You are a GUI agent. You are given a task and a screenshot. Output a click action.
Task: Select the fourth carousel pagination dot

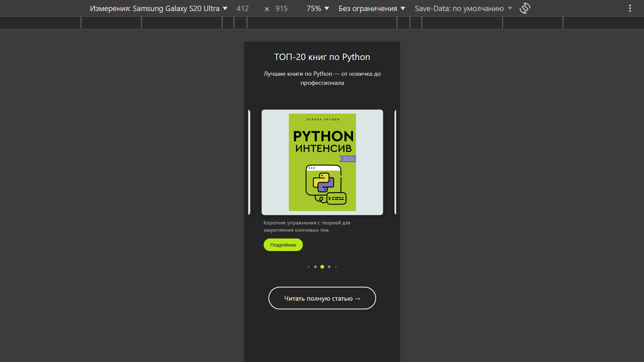[329, 267]
